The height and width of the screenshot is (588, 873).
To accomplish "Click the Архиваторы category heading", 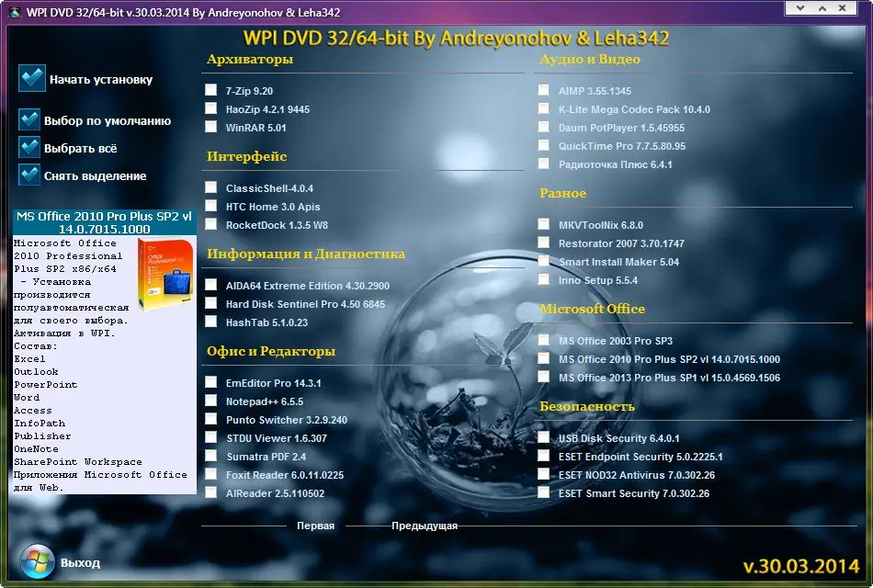I will [x=250, y=59].
